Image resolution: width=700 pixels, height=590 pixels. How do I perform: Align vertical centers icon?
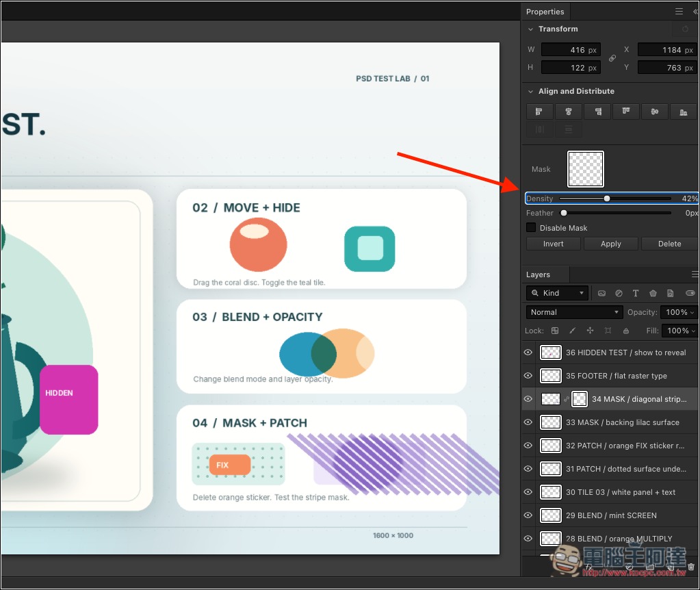pos(654,112)
